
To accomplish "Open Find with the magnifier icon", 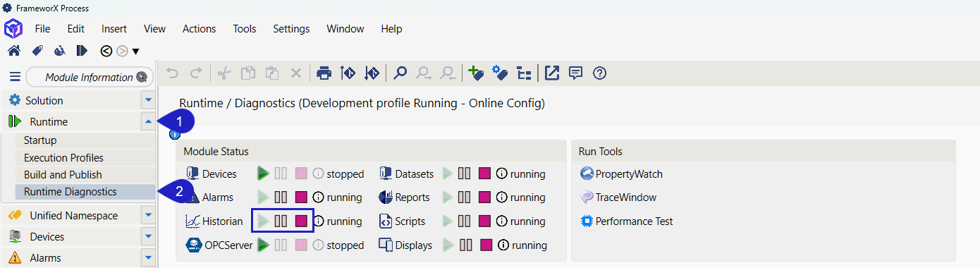I will (400, 73).
